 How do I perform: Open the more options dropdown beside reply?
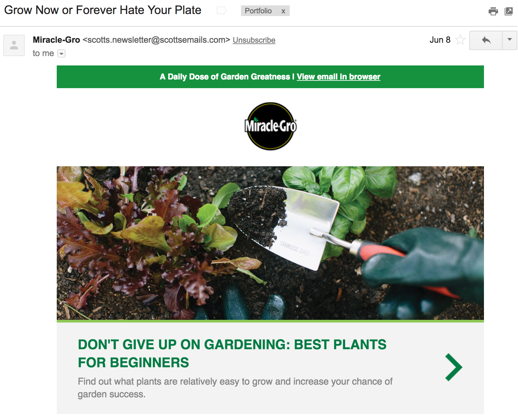tap(510, 40)
